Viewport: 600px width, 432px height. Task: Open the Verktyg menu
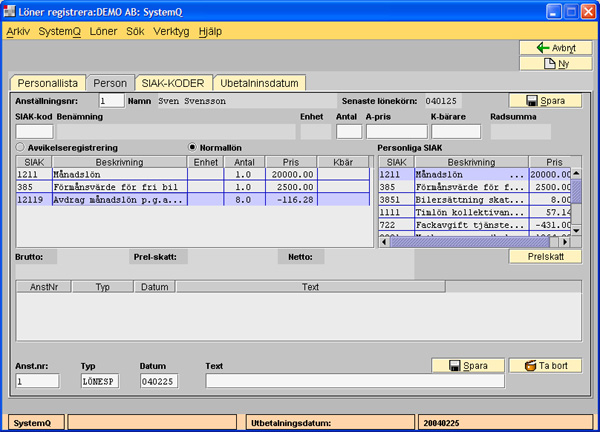[x=172, y=31]
